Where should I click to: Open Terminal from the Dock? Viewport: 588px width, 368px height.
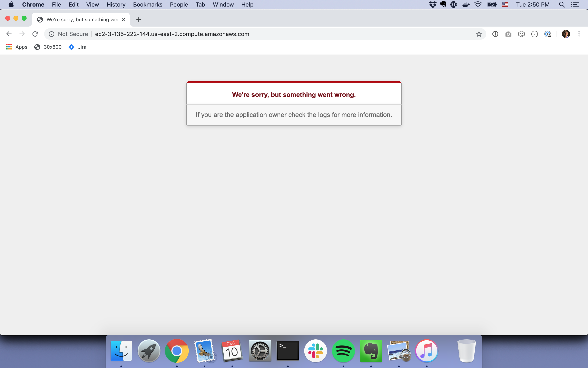[x=288, y=351]
